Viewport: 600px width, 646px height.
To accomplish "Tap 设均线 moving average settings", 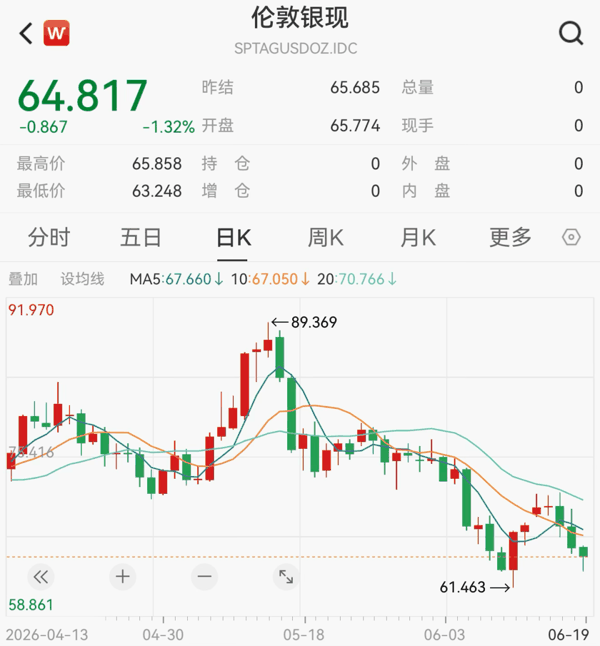I will [82, 279].
